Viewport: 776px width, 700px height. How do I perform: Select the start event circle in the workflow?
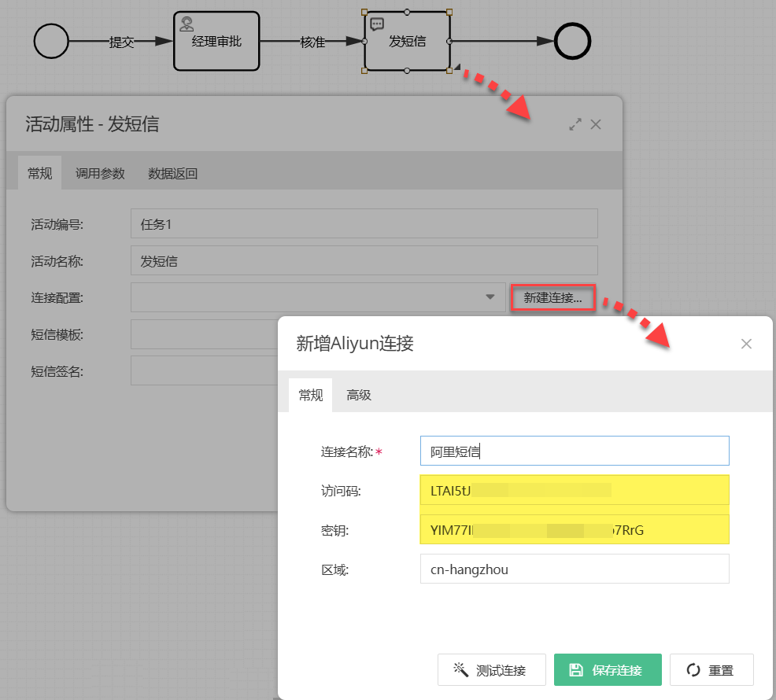coord(51,41)
